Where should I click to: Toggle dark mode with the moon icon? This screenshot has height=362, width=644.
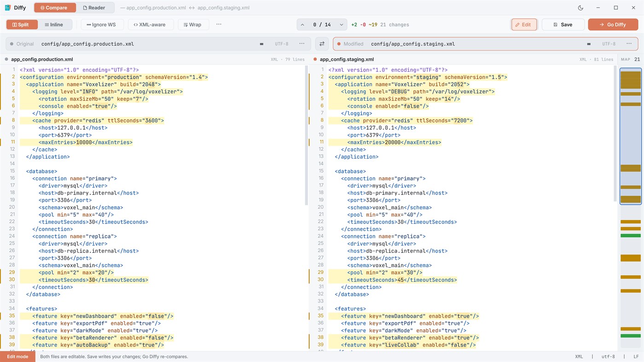[580, 8]
